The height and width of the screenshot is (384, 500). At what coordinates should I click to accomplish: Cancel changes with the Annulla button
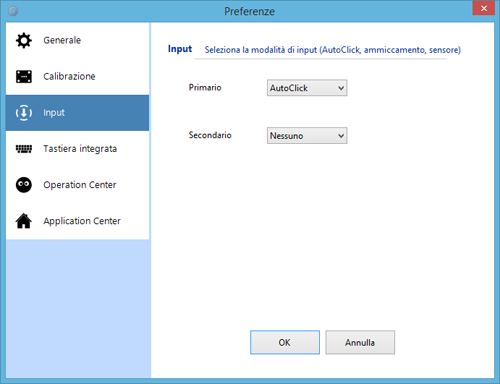360,342
